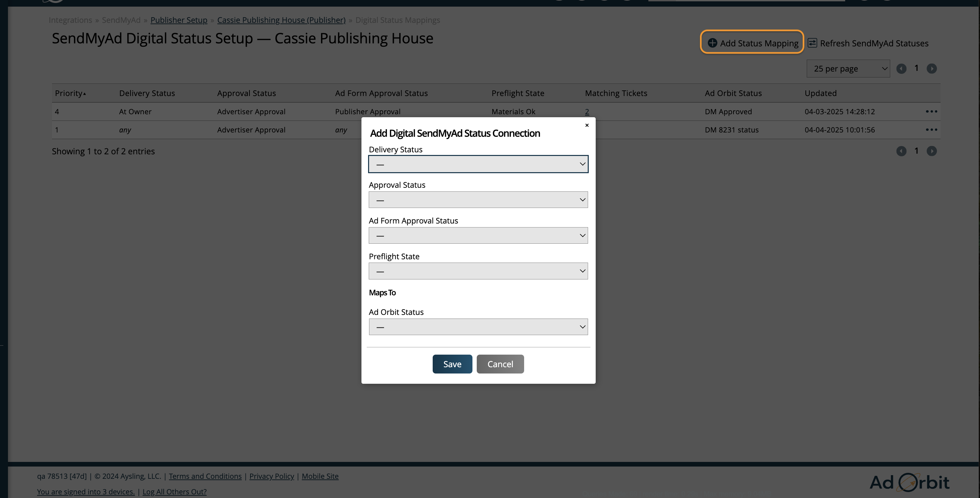The height and width of the screenshot is (498, 980).
Task: Open the Approval Status dropdown in dialog
Action: 478,200
